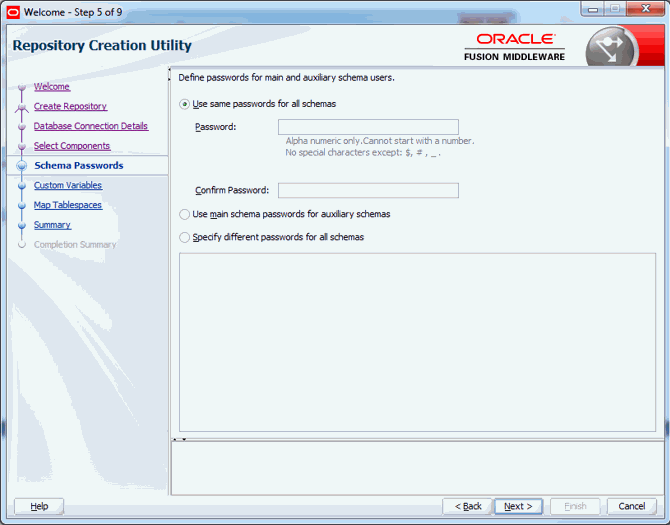Click the Oracle Fusion Middleware logo
This screenshot has width=670, height=525.
[x=514, y=47]
